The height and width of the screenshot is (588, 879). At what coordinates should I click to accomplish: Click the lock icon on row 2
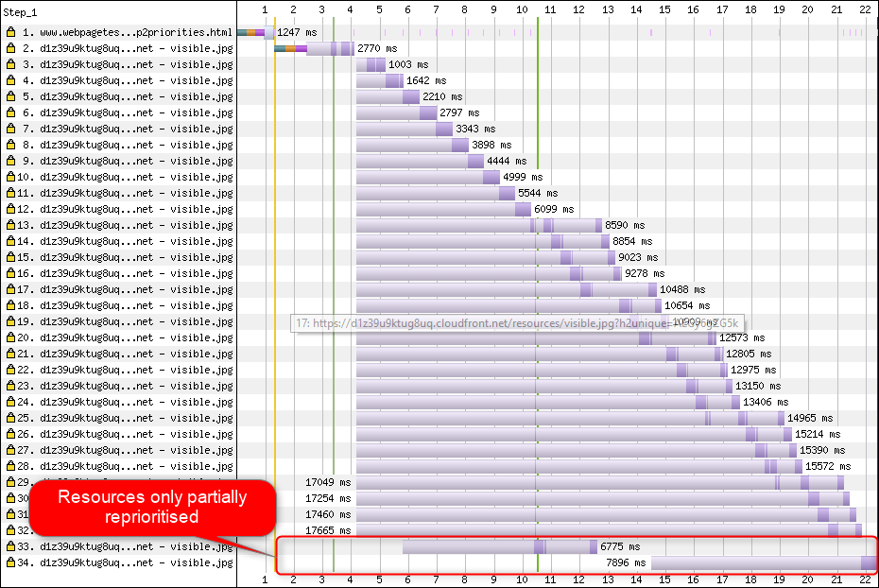[x=10, y=48]
